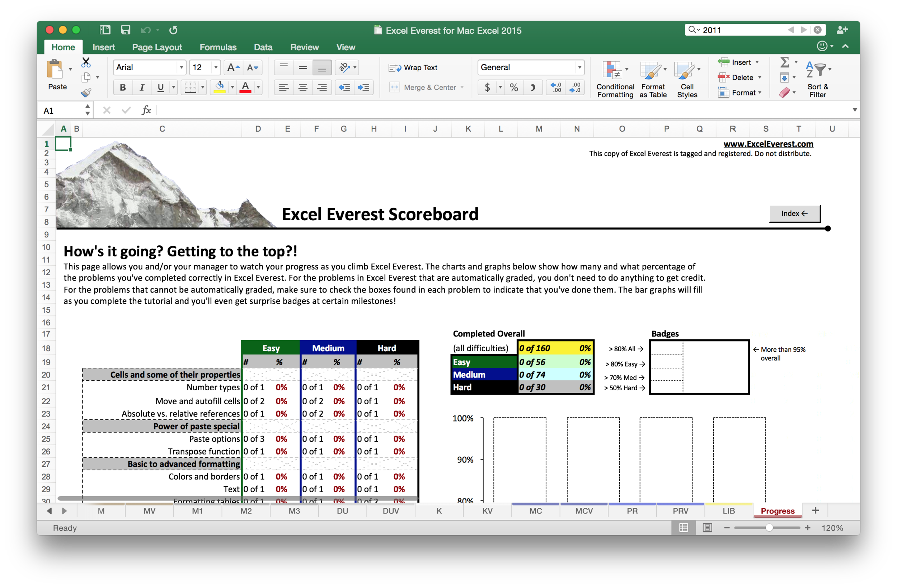The width and height of the screenshot is (897, 588).
Task: Open the www.ExcelEverest.com link
Action: click(768, 144)
